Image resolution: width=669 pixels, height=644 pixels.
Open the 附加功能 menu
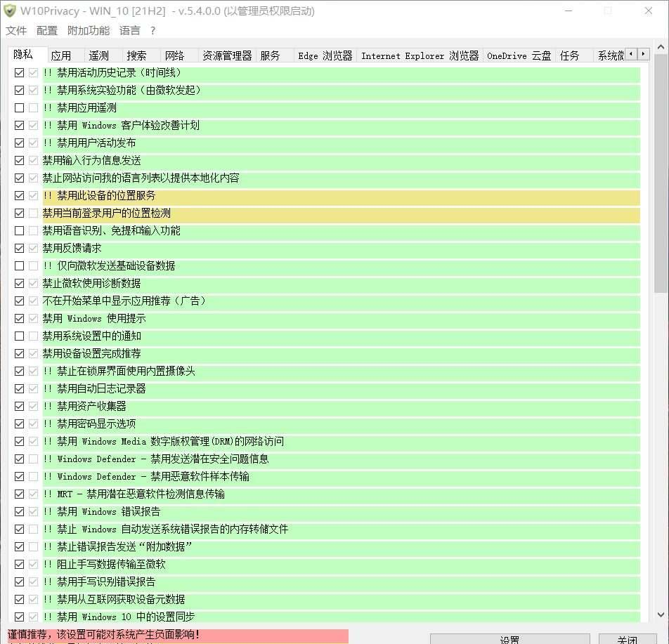coord(89,31)
